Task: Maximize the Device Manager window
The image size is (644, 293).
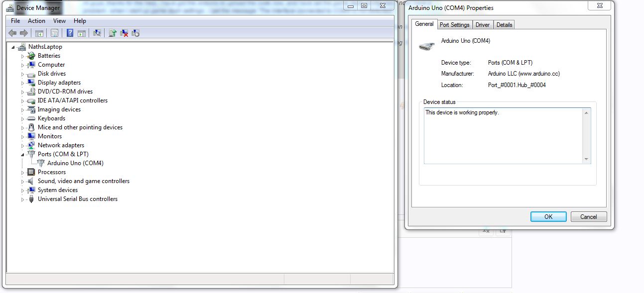Action: 364,5
